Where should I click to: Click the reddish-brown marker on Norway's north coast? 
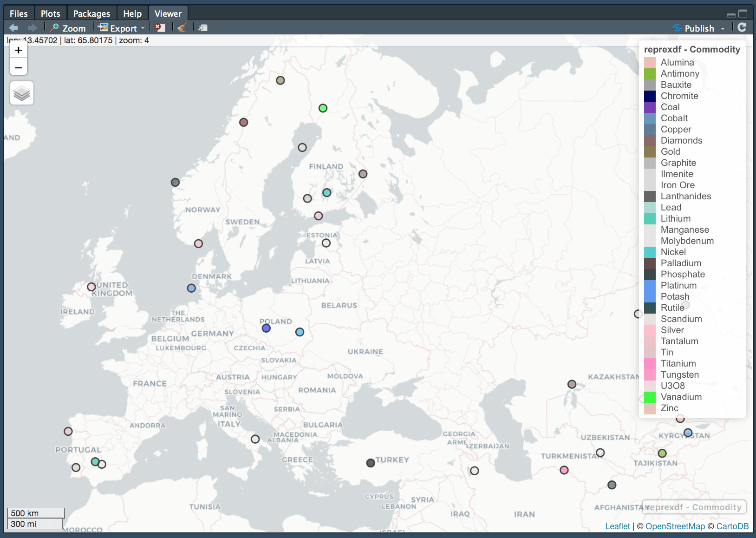244,122
